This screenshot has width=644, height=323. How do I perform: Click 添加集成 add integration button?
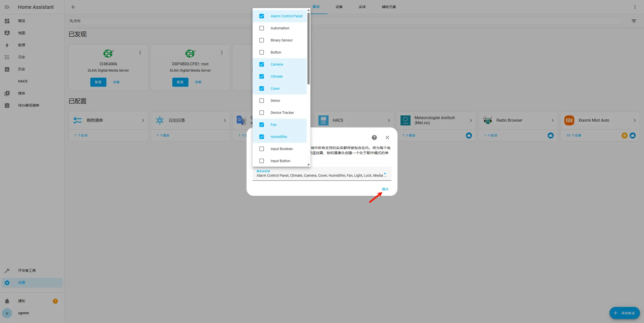coord(624,313)
